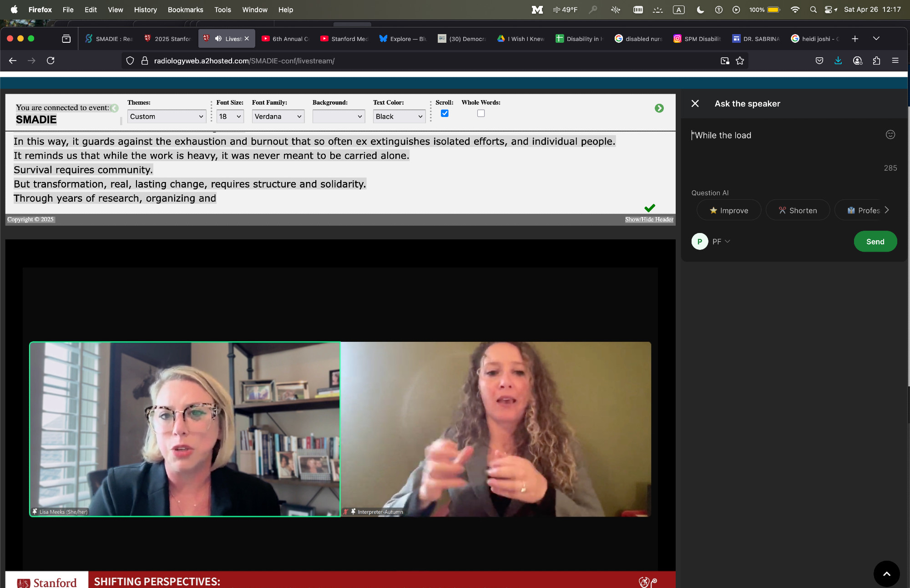Open the Firefox extensions puzzle icon

point(876,61)
